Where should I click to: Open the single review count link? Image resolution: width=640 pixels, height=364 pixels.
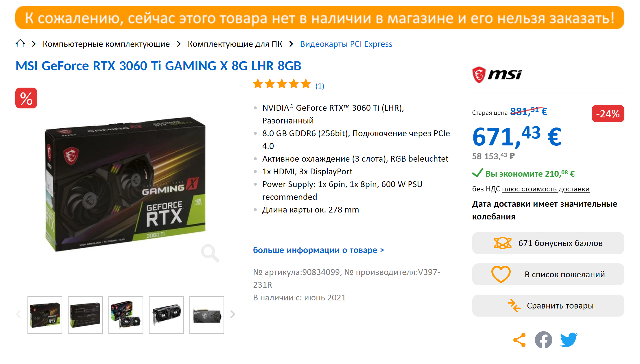[x=320, y=86]
